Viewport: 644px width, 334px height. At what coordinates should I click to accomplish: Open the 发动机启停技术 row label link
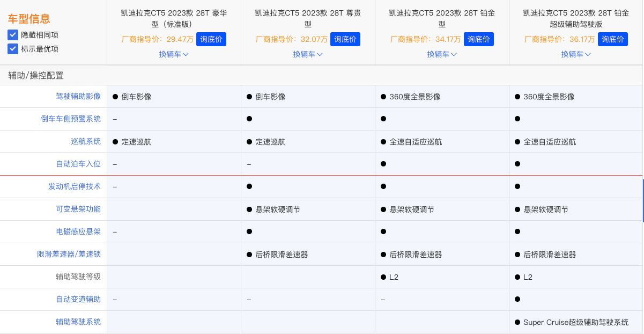(75, 187)
